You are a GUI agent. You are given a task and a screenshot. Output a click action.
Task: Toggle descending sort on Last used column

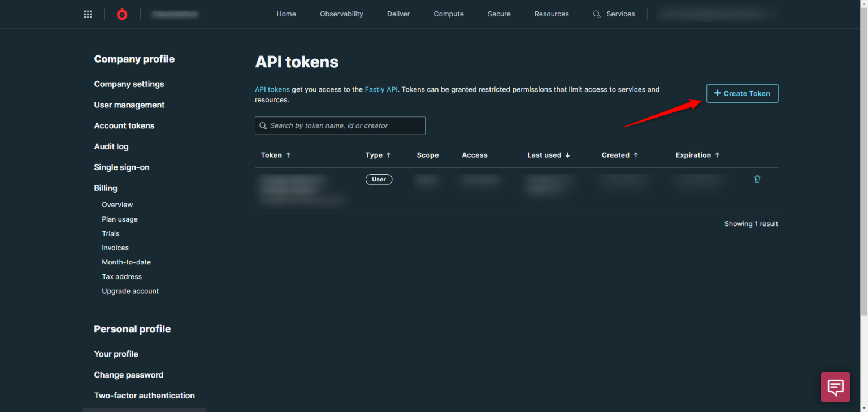click(x=567, y=155)
